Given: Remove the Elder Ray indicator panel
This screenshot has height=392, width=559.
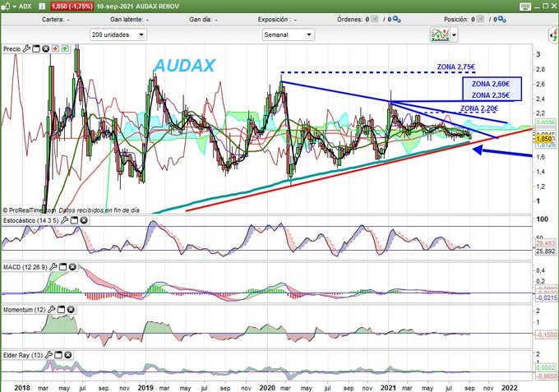Looking at the screenshot, I should click(x=68, y=355).
